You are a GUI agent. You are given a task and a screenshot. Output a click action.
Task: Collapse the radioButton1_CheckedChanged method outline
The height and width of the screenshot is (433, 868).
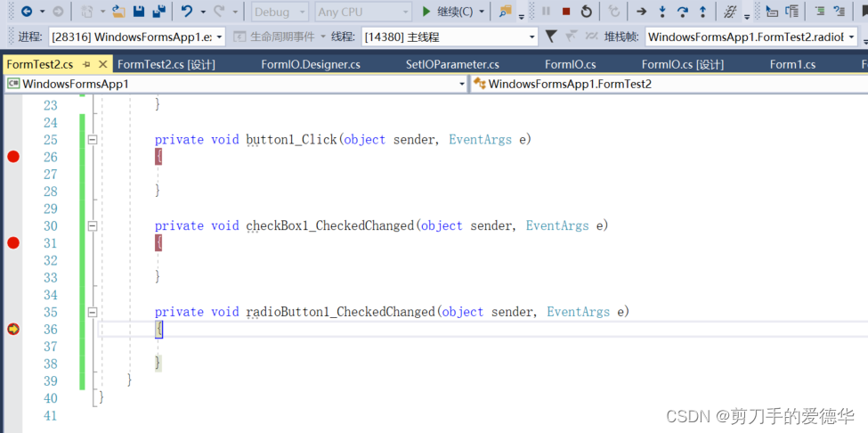[x=93, y=313]
